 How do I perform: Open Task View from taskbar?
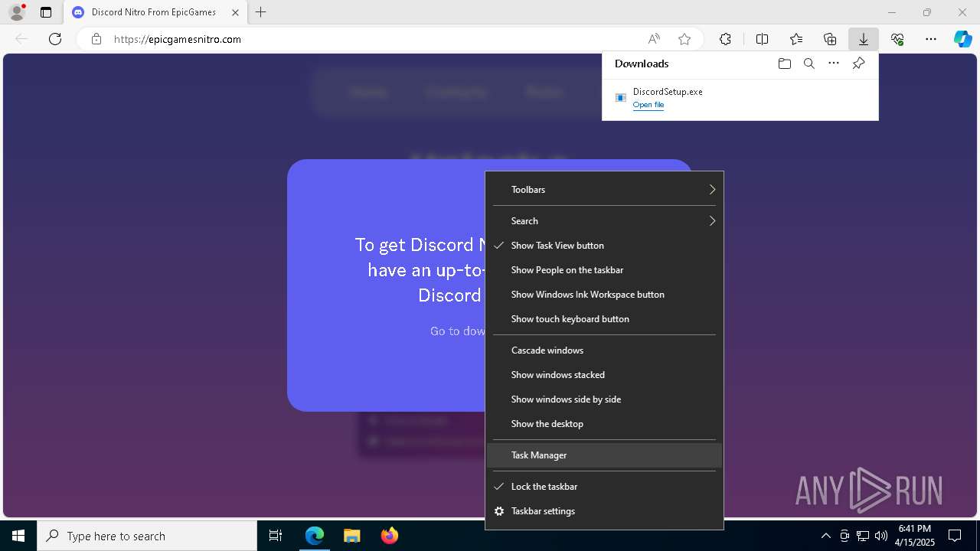click(276, 536)
